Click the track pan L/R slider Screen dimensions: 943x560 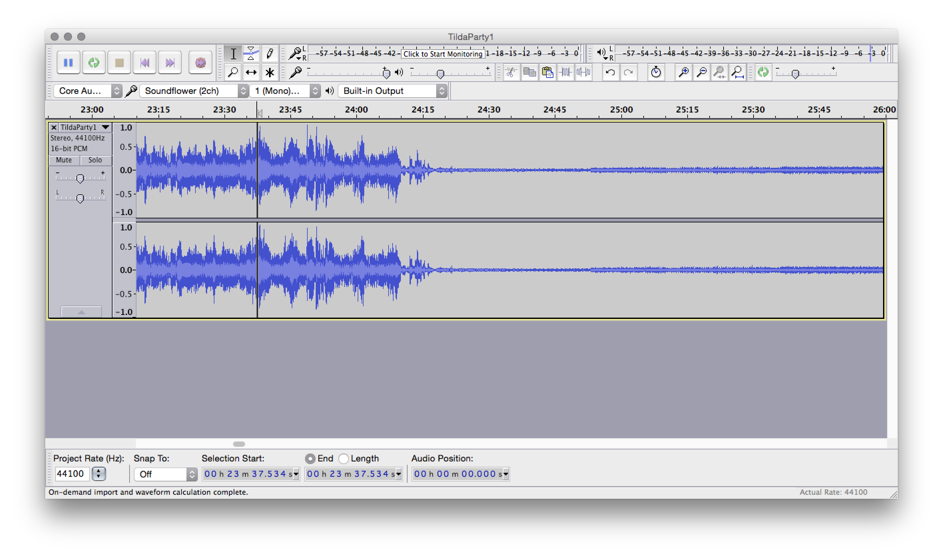(80, 198)
